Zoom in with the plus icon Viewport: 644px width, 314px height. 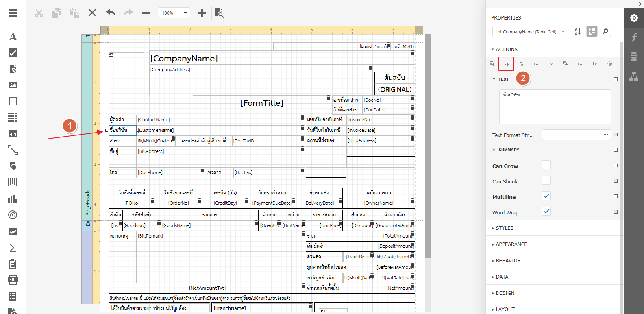(202, 13)
